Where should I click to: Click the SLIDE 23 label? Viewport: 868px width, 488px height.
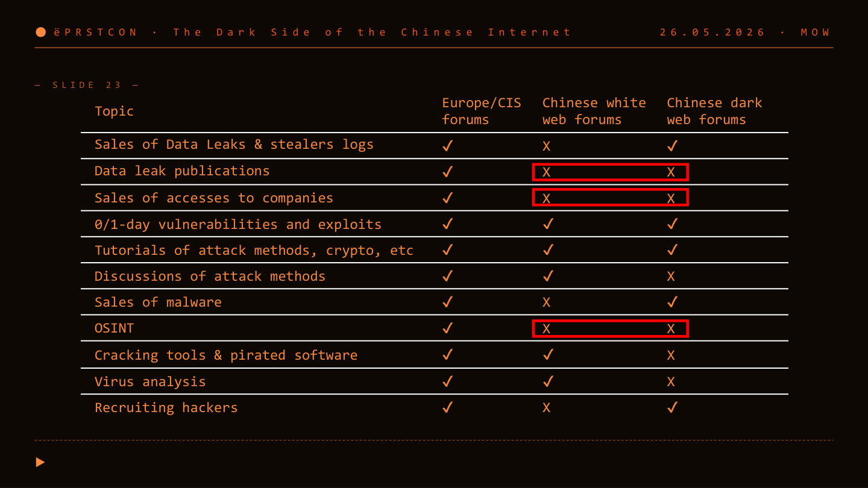tap(87, 85)
